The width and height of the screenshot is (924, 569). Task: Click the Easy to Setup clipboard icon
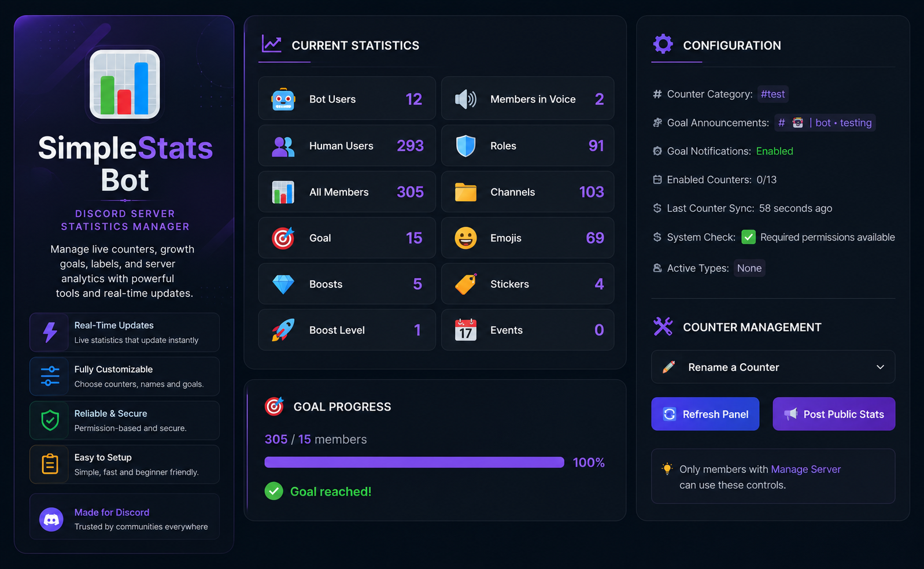(50, 464)
